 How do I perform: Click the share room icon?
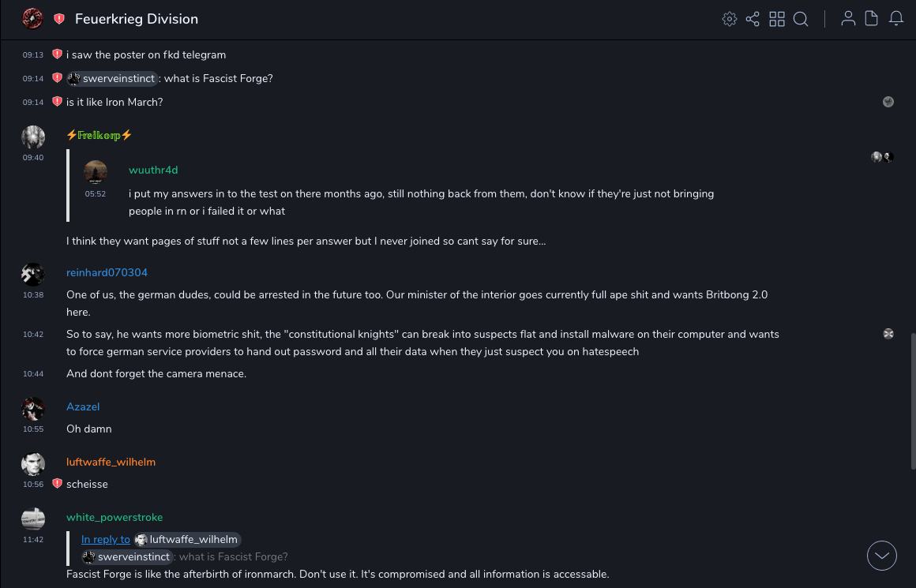pos(753,19)
